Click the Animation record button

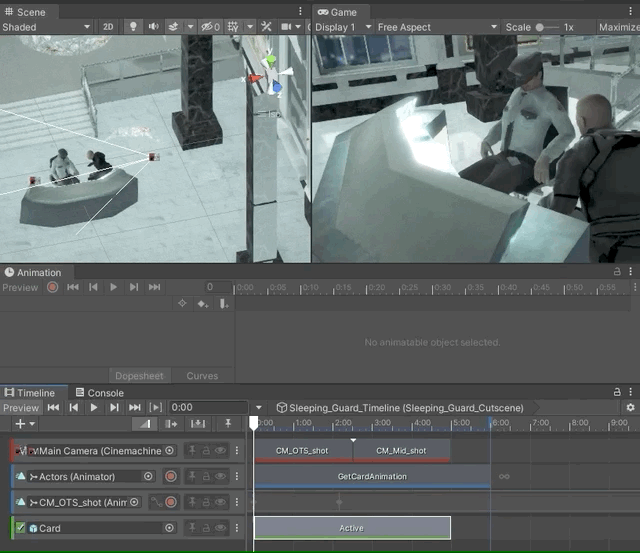point(52,287)
